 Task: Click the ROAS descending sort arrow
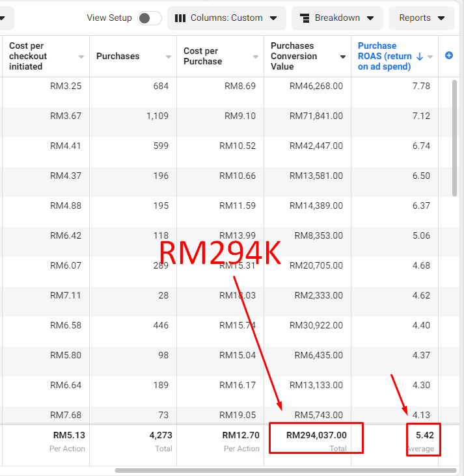coord(420,57)
